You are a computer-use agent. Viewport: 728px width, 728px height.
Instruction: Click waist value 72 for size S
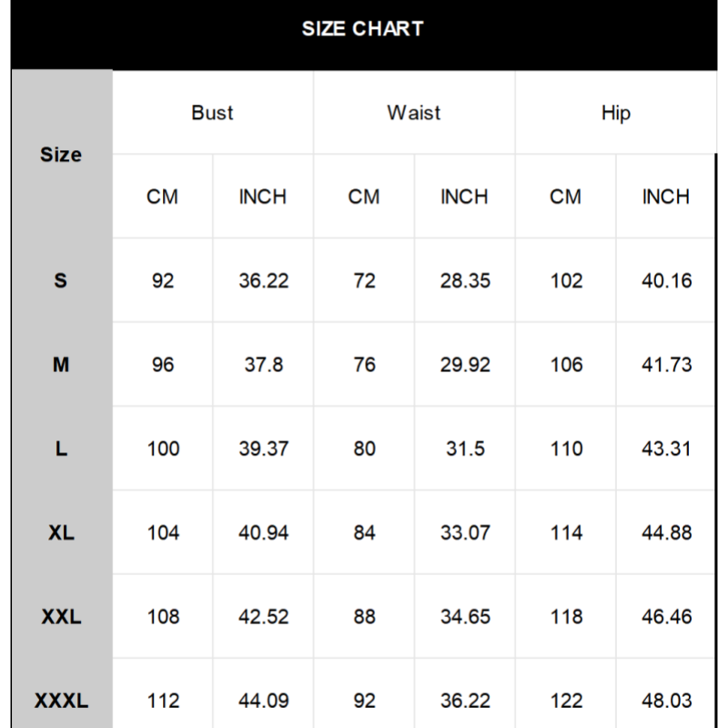click(364, 280)
